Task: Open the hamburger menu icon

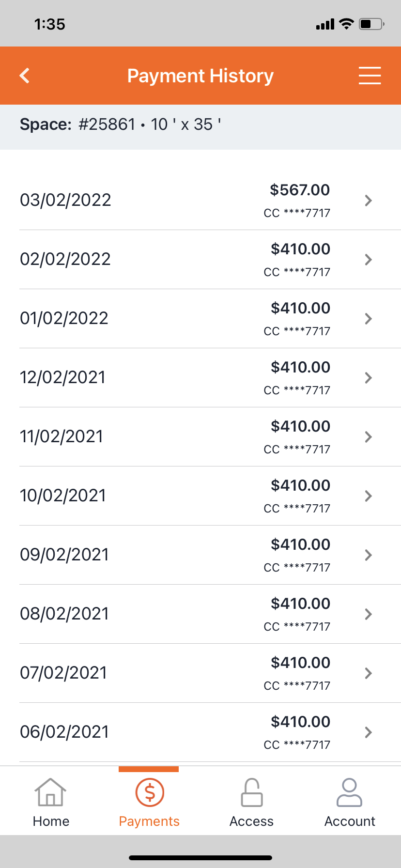Action: click(370, 76)
